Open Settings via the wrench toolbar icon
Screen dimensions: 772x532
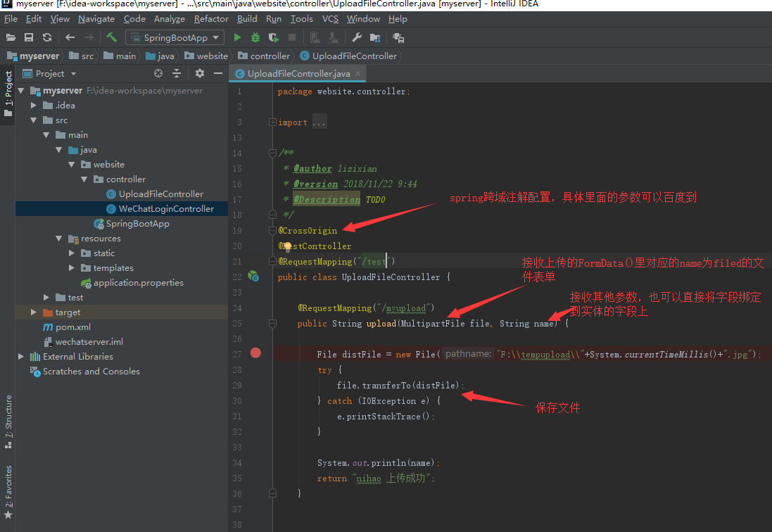coord(358,37)
